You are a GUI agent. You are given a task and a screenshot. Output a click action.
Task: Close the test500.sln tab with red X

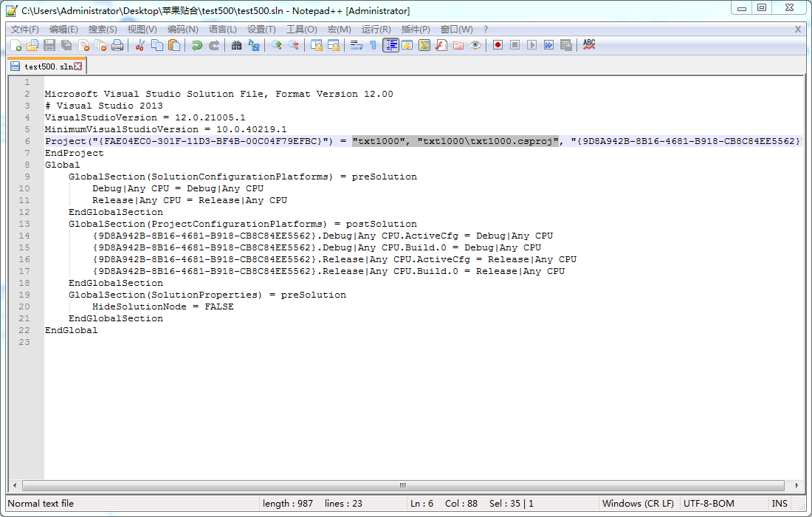(78, 66)
